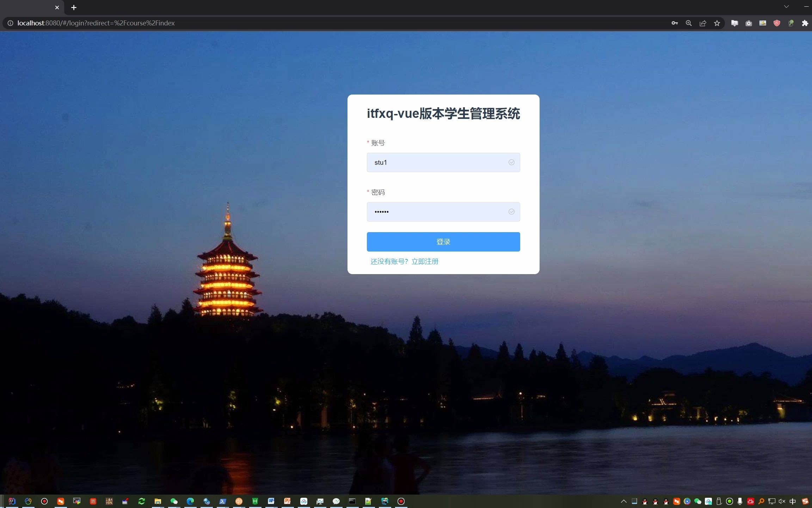The width and height of the screenshot is (812, 508).
Task: Launch Microsoft Edge from the taskbar
Action: [190, 501]
